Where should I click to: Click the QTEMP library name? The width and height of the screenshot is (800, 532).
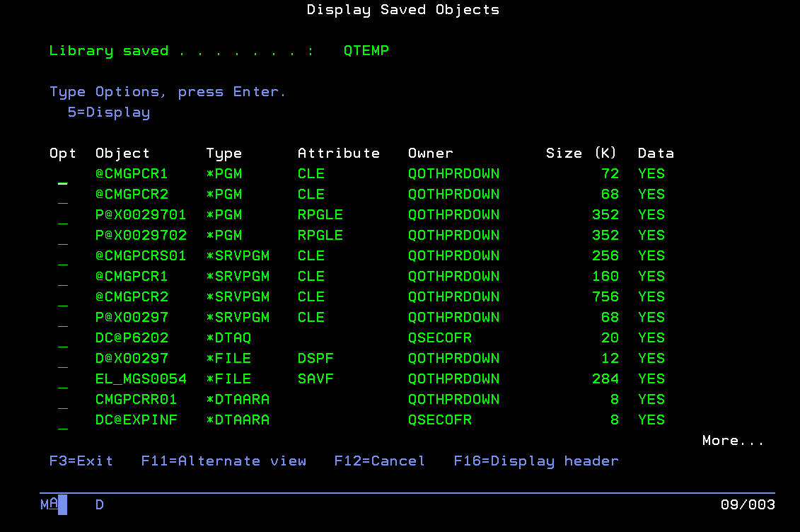pyautogui.click(x=366, y=50)
